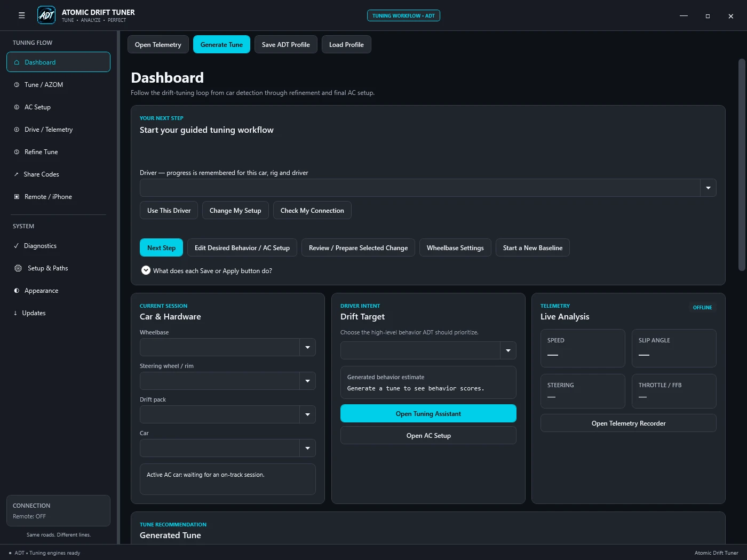Viewport: 747px width, 560px height.
Task: Click Change My Setup
Action: click(x=235, y=210)
